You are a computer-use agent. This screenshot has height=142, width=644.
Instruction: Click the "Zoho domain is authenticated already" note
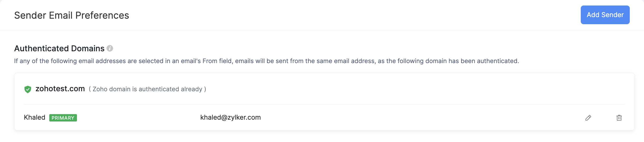tap(147, 89)
